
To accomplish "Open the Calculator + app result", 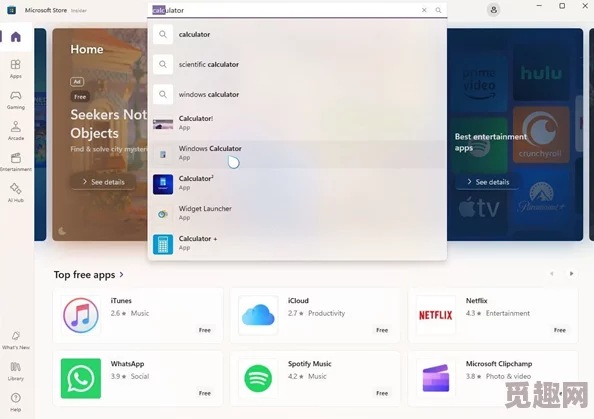I will [x=297, y=244].
